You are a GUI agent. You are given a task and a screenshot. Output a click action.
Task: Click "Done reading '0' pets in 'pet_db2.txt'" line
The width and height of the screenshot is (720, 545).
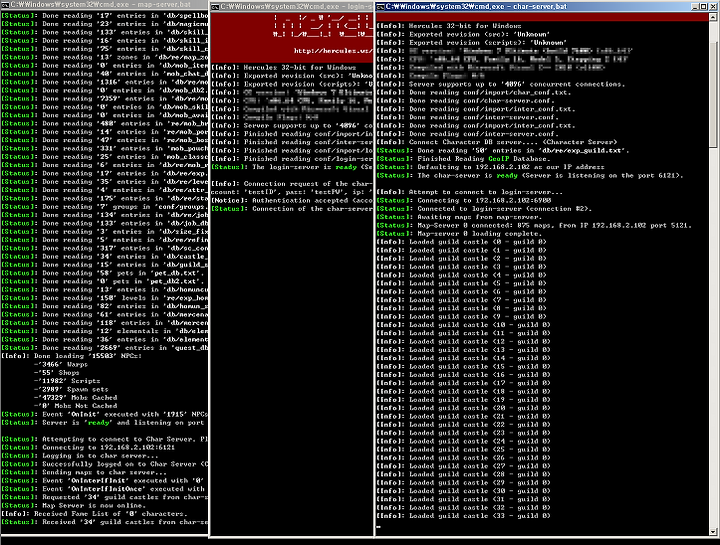[103, 281]
